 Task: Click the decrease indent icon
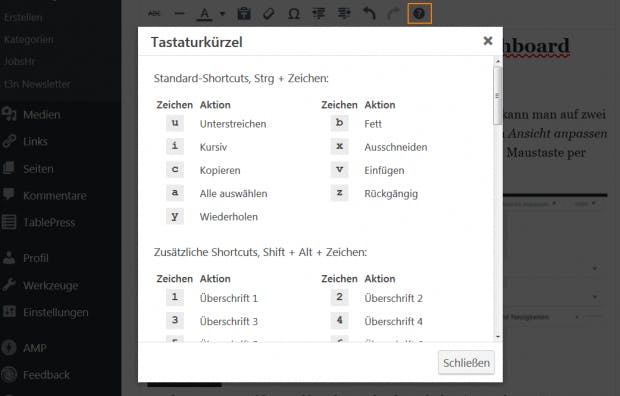pos(319,14)
